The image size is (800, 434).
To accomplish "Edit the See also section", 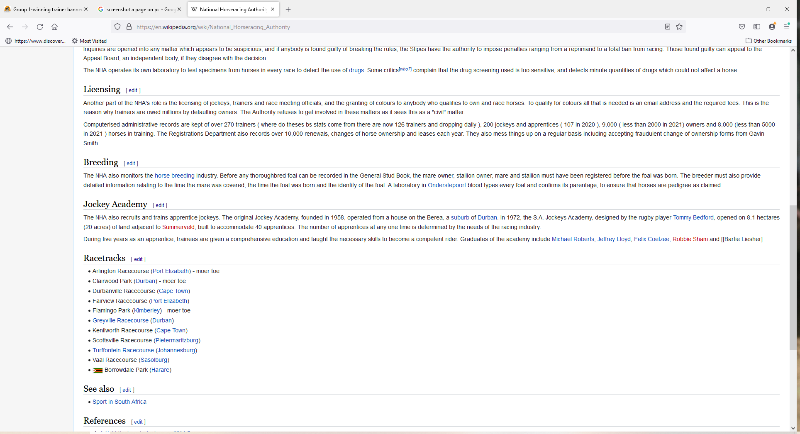I will pyautogui.click(x=127, y=390).
